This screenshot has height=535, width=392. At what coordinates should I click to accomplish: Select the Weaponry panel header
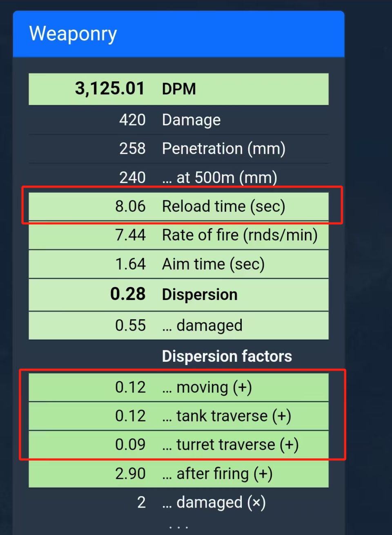tap(73, 34)
